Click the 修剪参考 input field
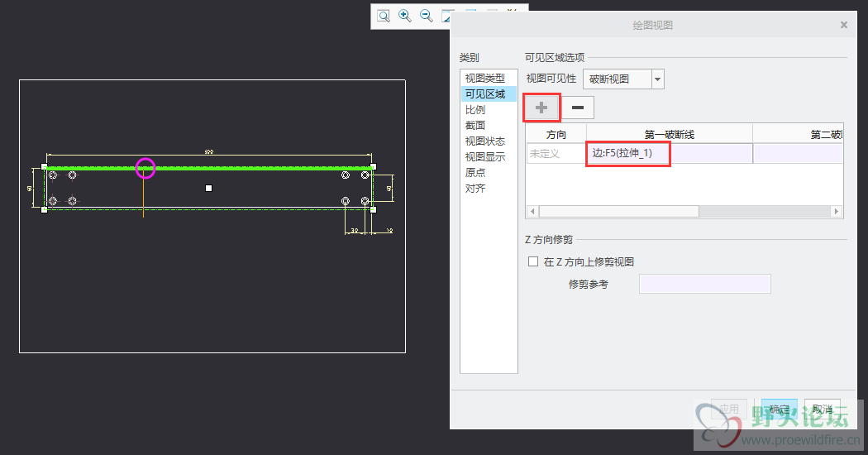868x455 pixels. 704,284
